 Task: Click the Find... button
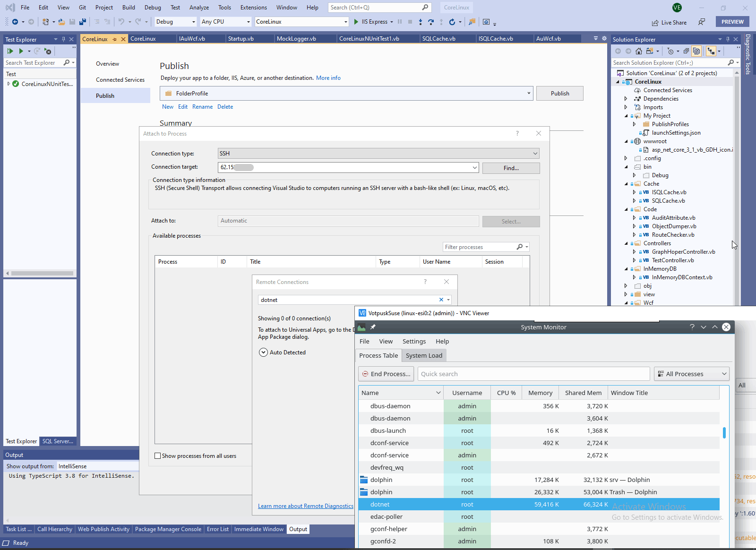511,168
